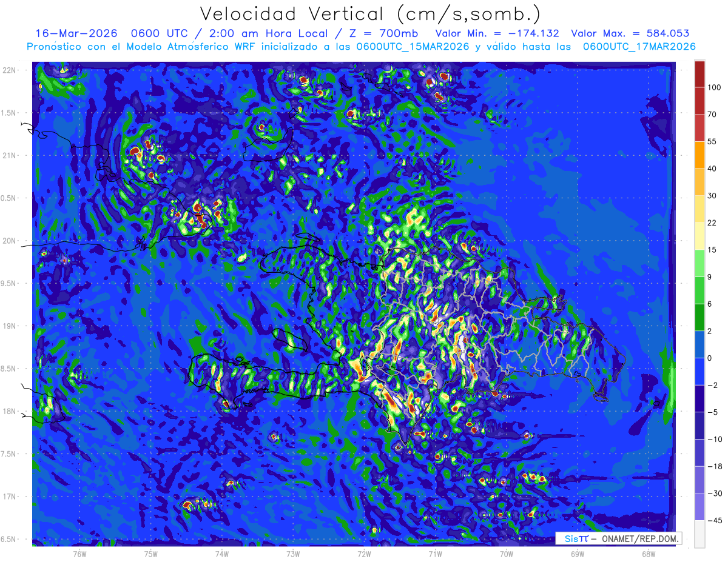Click the '73W' longitude axis label
The image size is (728, 562).
tap(292, 554)
